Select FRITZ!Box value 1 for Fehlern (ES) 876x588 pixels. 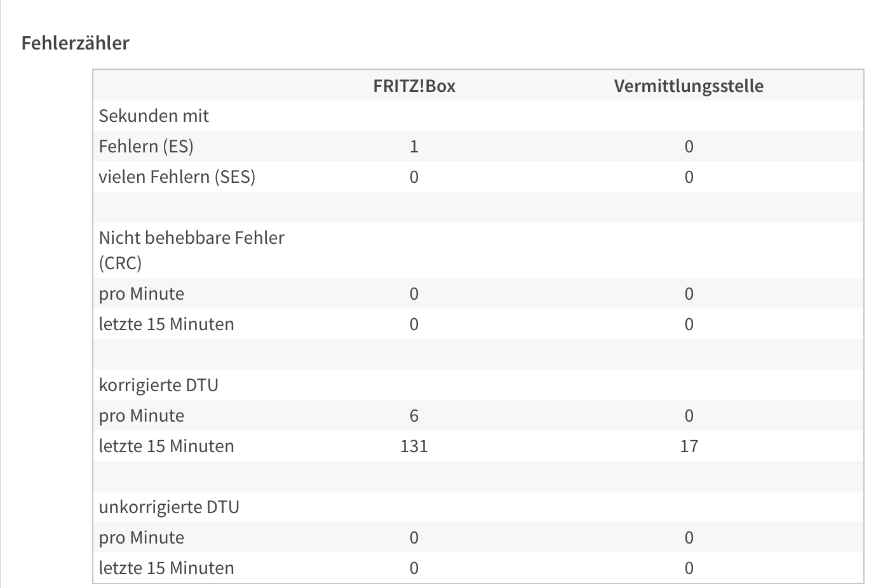[414, 147]
